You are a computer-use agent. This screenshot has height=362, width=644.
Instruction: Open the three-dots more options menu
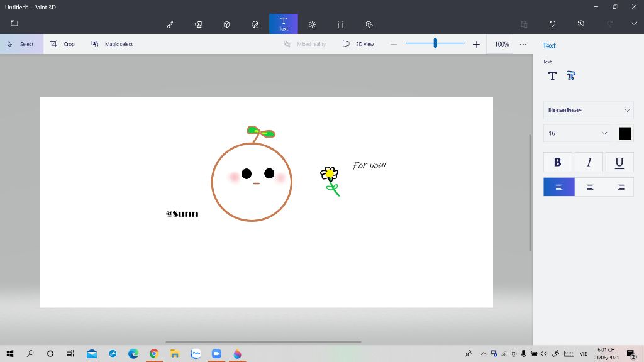tap(523, 44)
